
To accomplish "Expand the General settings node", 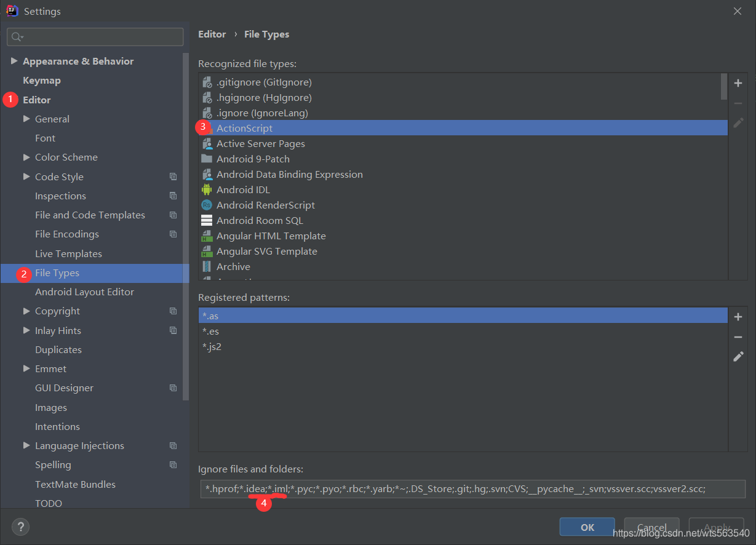I will (26, 119).
